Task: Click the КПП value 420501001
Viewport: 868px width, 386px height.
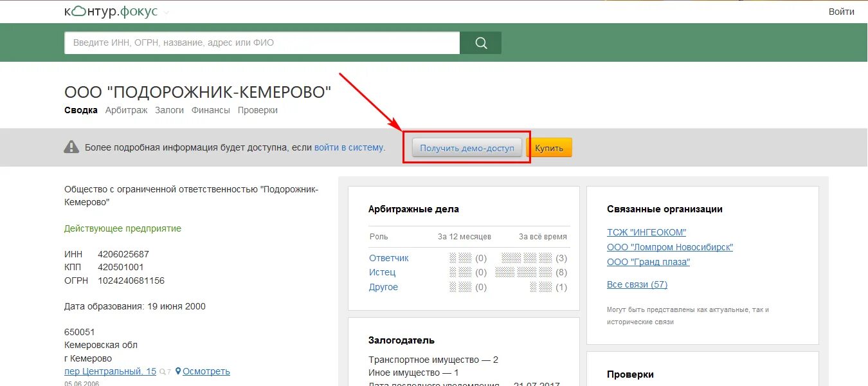Action: (121, 267)
